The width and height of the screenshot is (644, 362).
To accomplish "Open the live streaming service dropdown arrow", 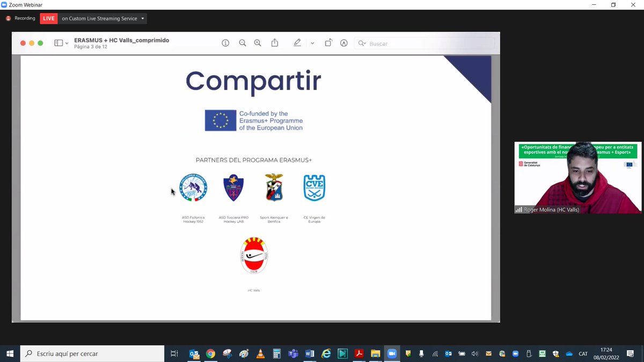I will pos(143,19).
